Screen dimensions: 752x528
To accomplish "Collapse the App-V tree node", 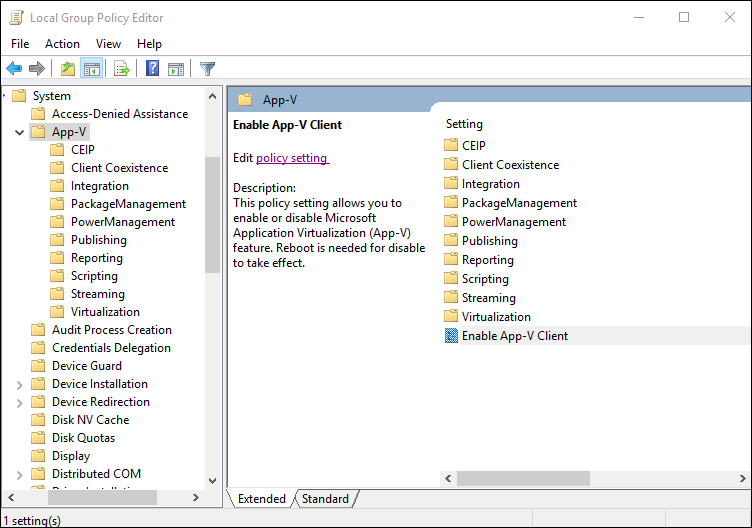I will click(20, 132).
